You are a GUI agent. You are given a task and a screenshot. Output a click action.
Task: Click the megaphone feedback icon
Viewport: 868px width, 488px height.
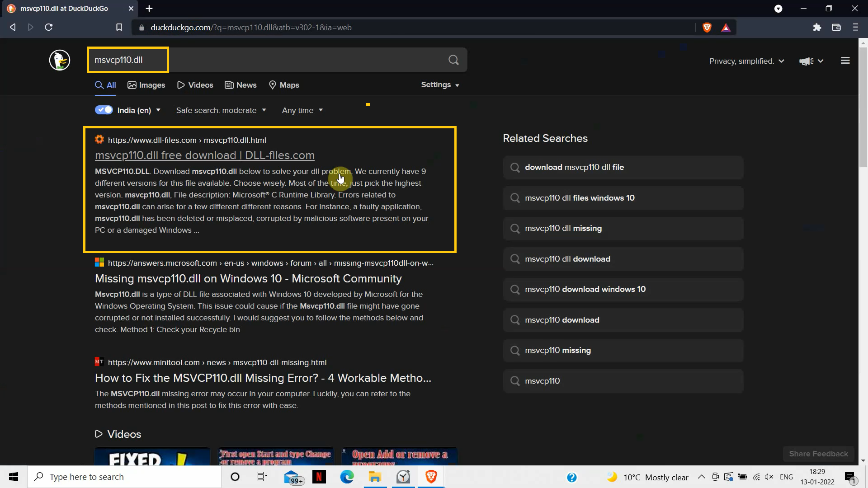tap(806, 61)
